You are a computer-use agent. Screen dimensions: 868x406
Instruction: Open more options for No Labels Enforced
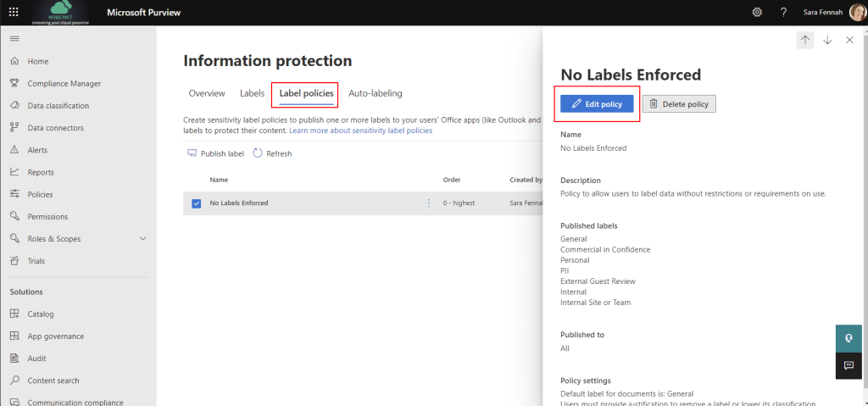coord(428,203)
